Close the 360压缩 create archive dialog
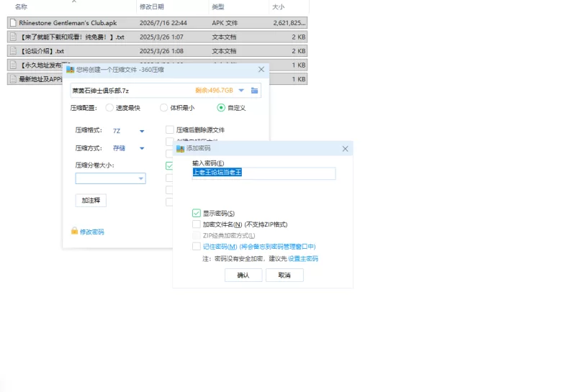Screen dimensions: 576x392 [261, 69]
